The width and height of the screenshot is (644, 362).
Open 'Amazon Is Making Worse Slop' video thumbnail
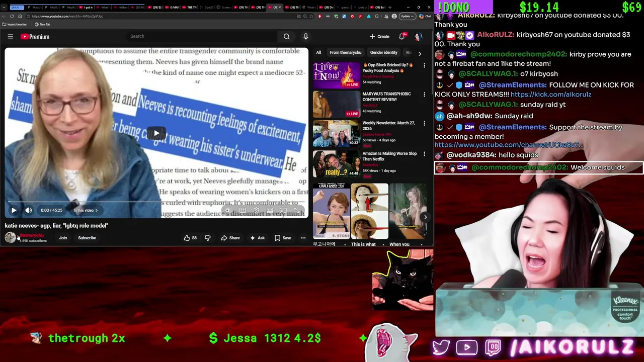337,163
